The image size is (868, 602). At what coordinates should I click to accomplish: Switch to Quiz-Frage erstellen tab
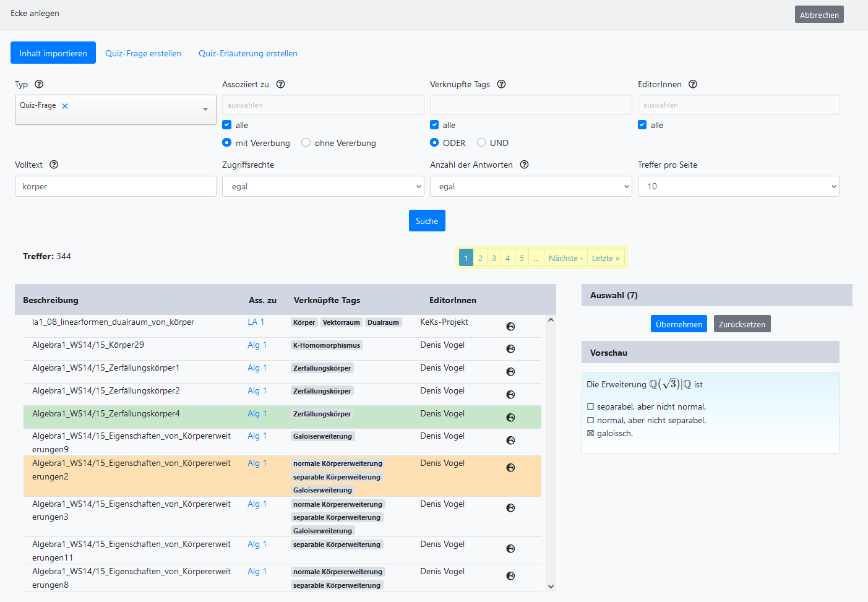point(143,53)
